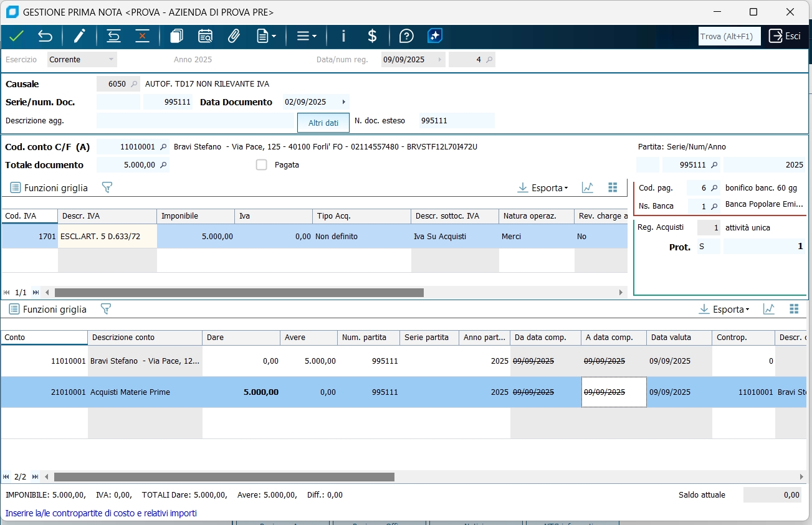Click the Altri dati button
Screen dimensions: 812x525
point(323,123)
